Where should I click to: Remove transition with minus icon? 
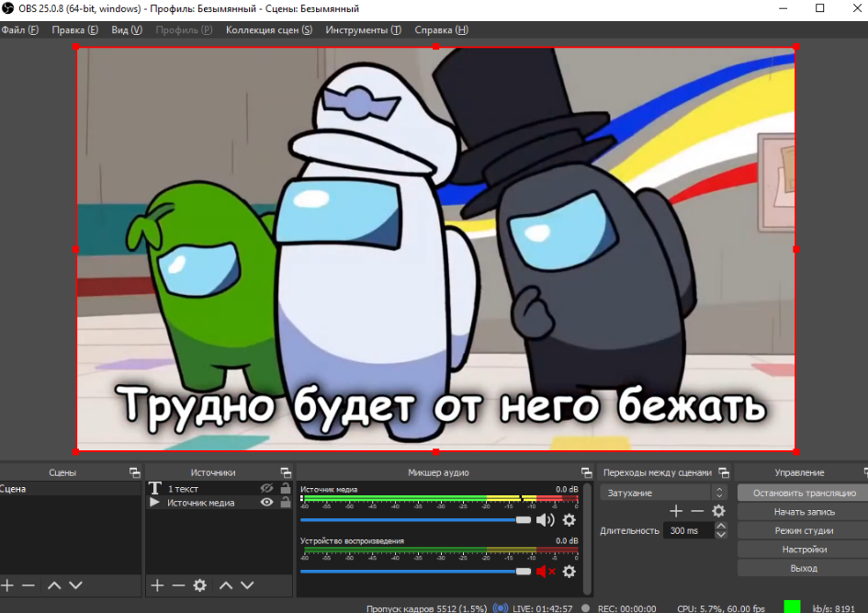[697, 511]
